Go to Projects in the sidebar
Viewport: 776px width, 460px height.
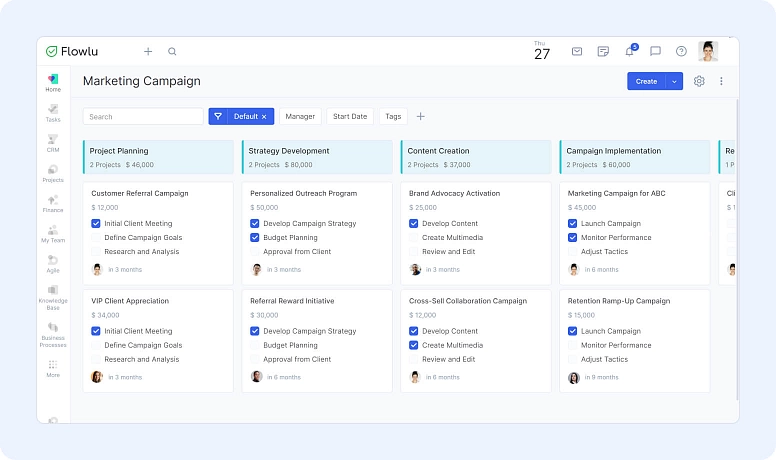[x=53, y=173]
